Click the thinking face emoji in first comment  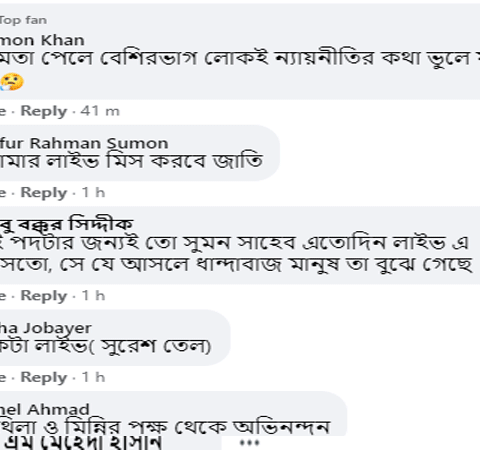click(x=12, y=82)
